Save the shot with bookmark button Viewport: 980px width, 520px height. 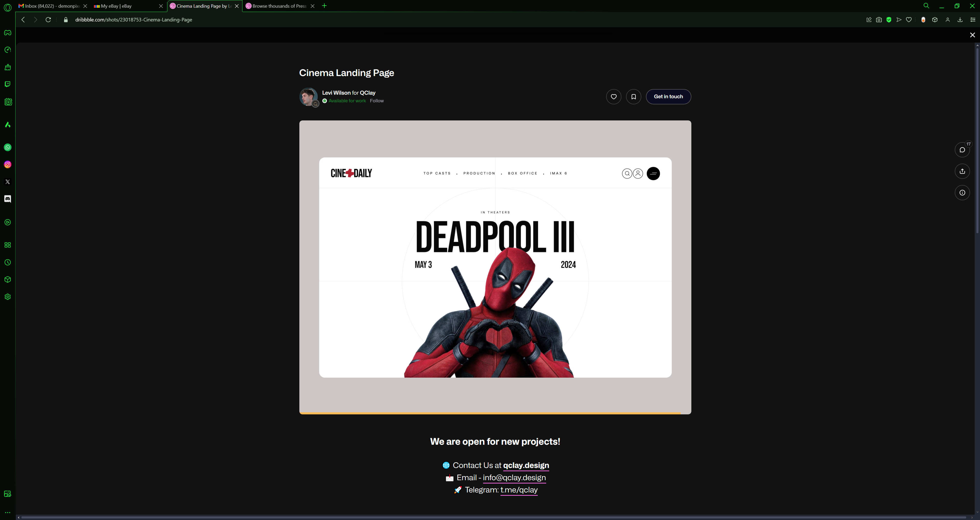[633, 97]
